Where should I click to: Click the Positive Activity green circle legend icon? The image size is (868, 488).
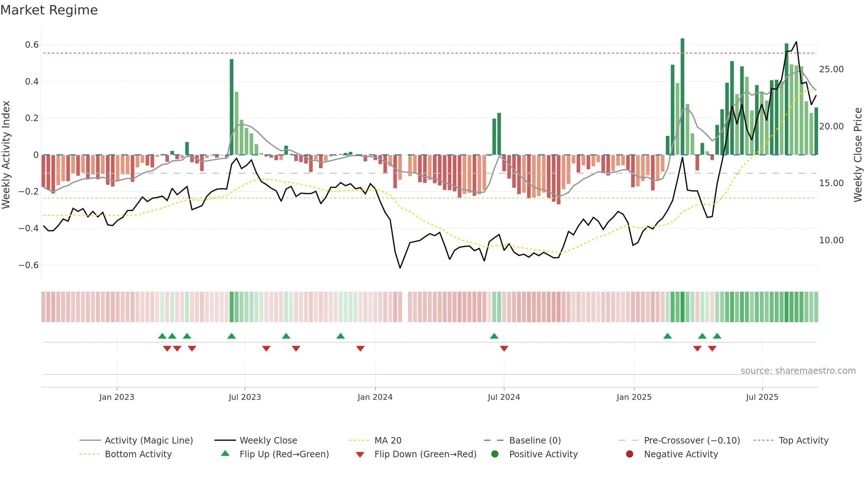495,454
